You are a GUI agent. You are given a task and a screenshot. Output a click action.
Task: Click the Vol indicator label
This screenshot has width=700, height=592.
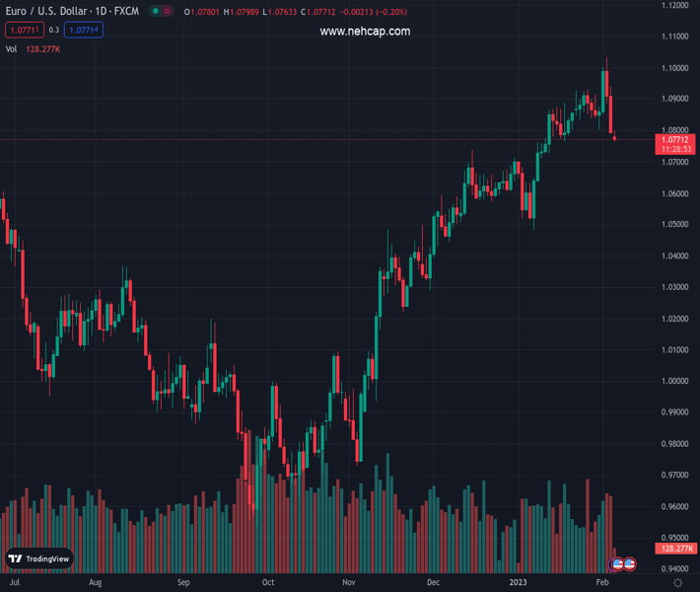11,49
